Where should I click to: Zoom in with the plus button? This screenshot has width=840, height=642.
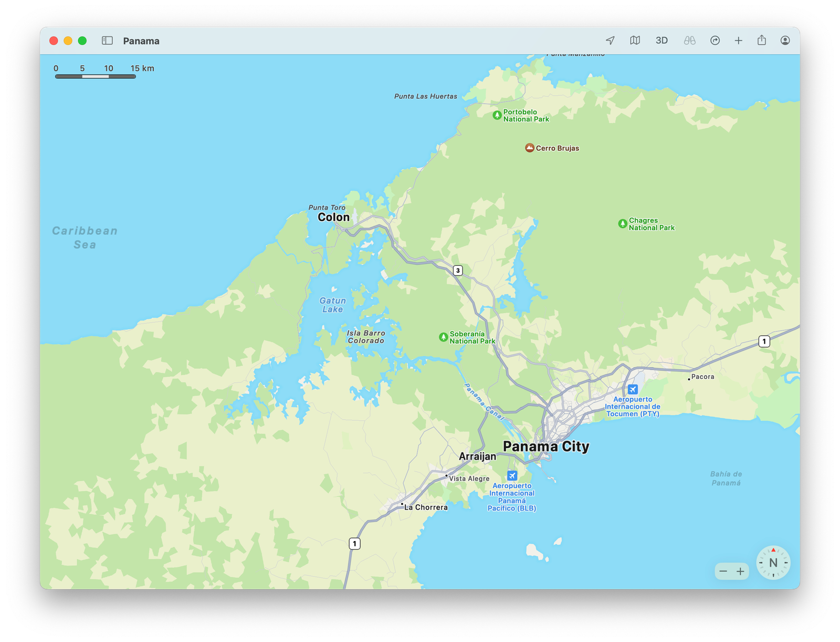click(740, 571)
